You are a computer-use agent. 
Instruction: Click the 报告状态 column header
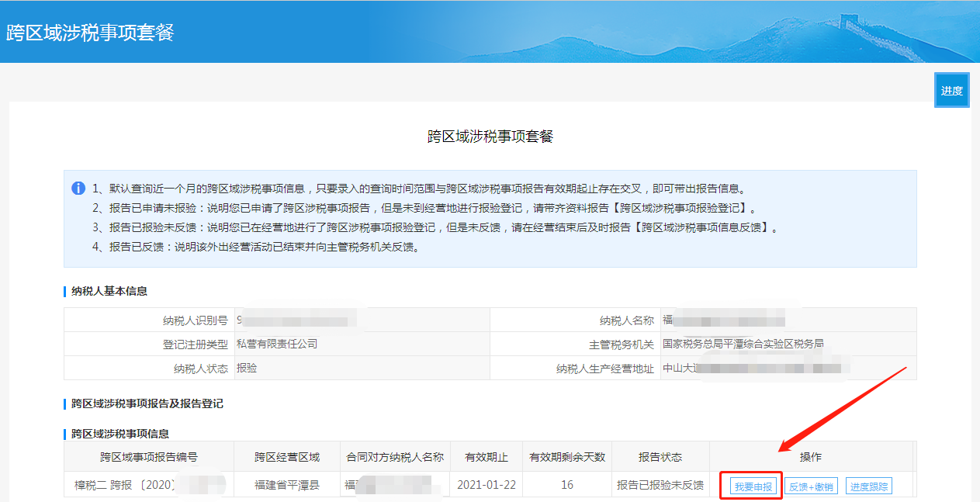click(x=660, y=457)
